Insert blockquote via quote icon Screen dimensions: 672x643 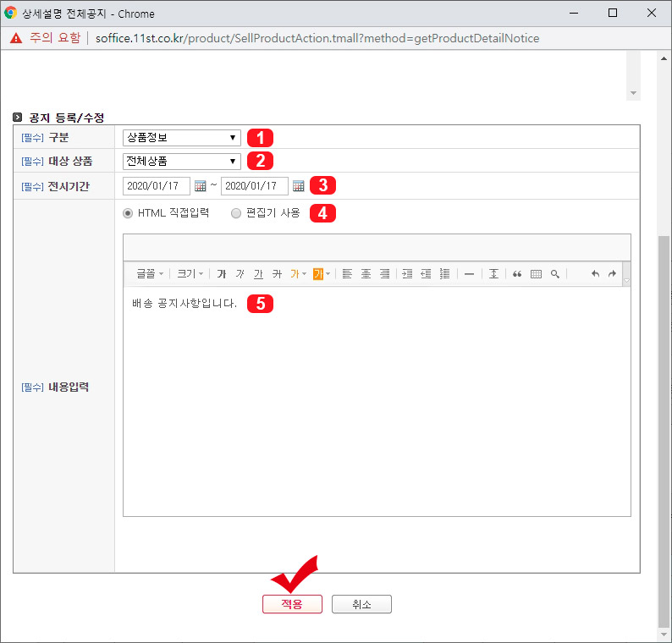click(517, 274)
